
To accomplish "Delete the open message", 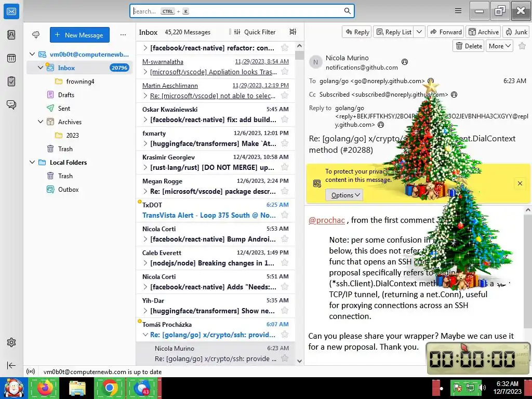I will 469,46.
